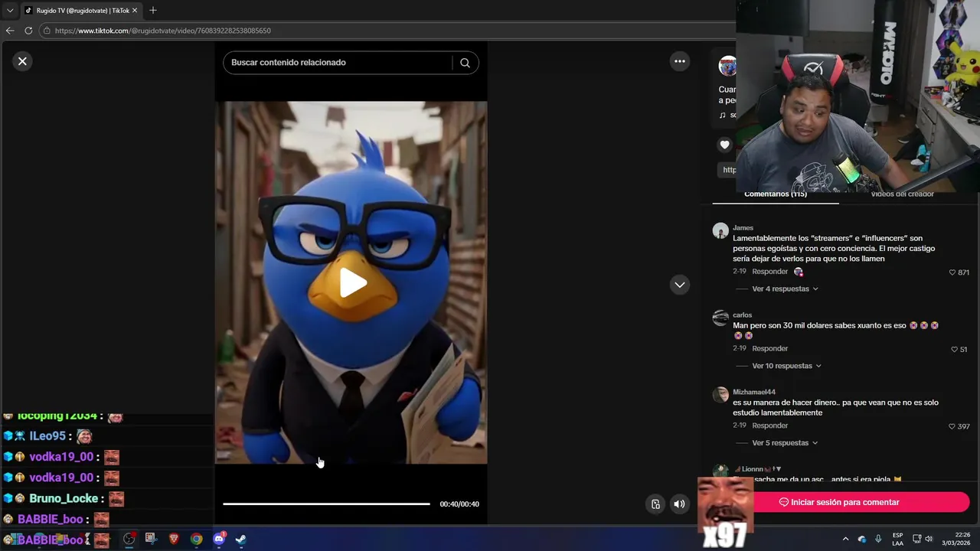Show hidden system tray icons chevron
Viewport: 980px width, 551px height.
(845, 539)
